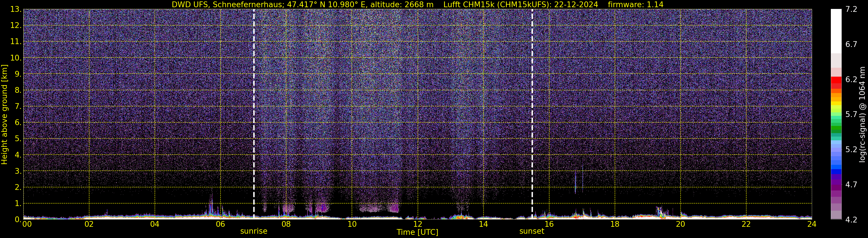Click the white top region of the colorbar
The width and height of the screenshot is (868, 238).
point(836,31)
